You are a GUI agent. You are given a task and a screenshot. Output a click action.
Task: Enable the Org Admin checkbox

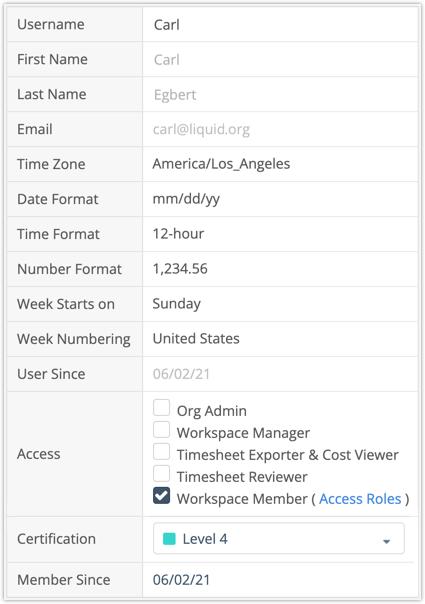(x=161, y=408)
